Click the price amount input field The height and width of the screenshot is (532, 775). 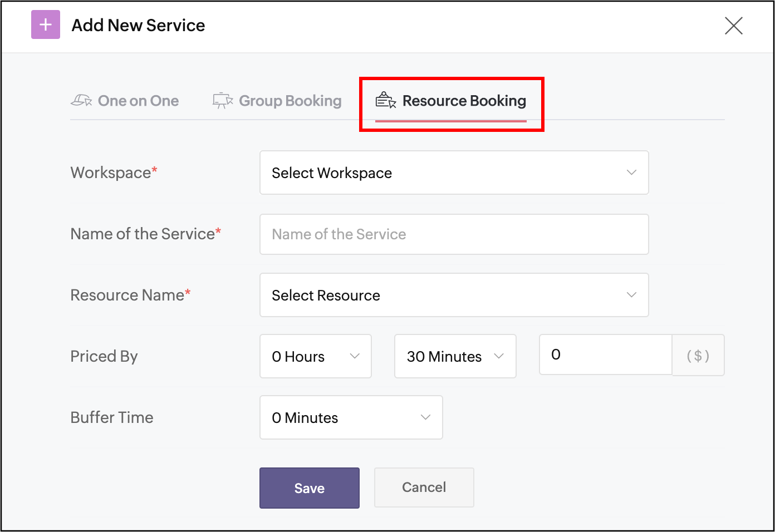click(x=605, y=355)
